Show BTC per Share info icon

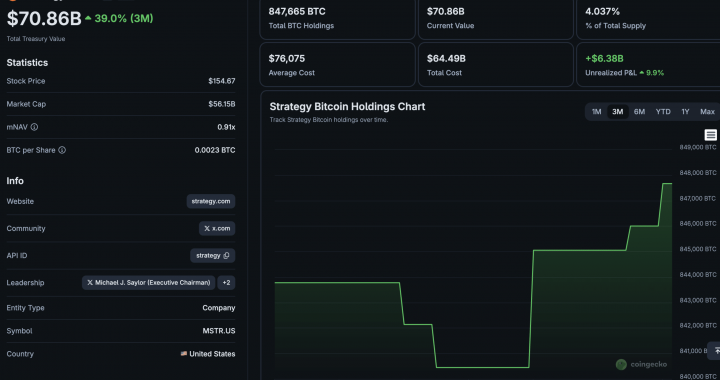pyautogui.click(x=62, y=150)
